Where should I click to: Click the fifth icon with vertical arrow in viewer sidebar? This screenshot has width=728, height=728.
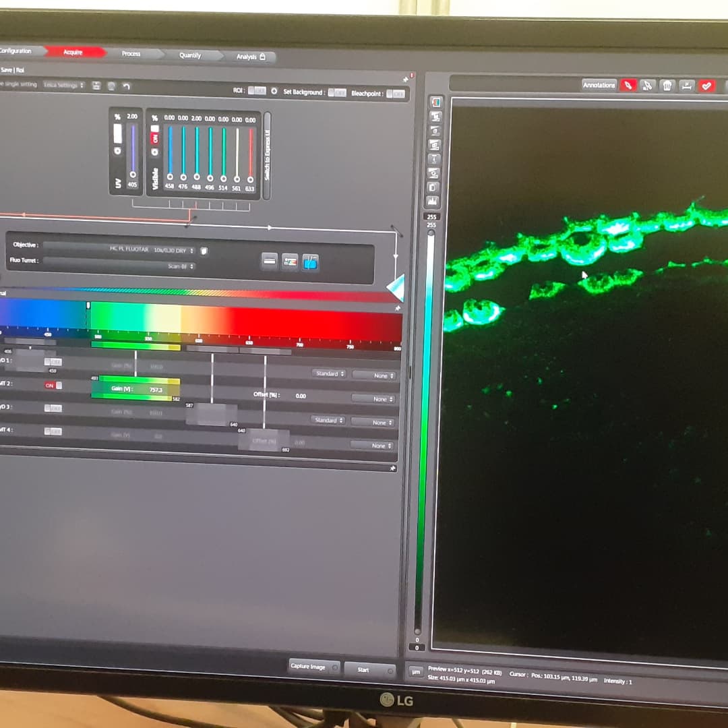tap(433, 159)
